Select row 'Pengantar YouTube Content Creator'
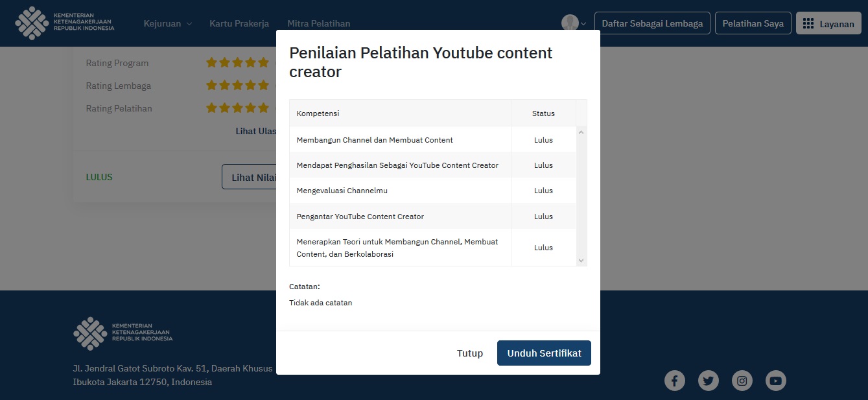868x400 pixels. (x=432, y=217)
